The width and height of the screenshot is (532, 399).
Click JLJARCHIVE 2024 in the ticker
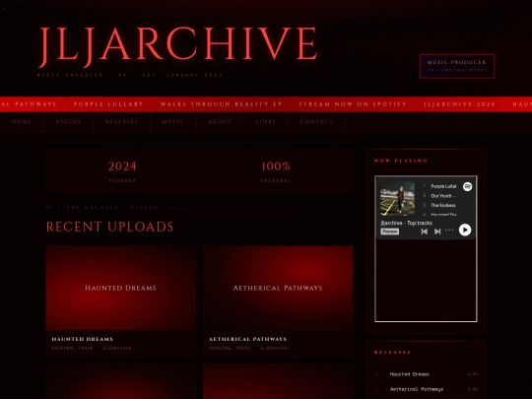[459, 104]
